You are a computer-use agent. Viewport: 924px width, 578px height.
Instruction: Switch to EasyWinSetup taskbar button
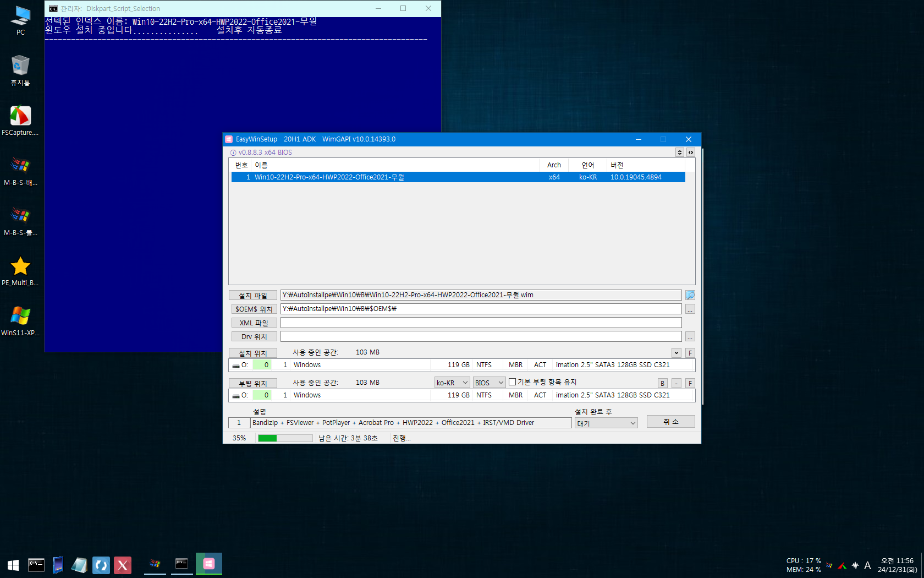pyautogui.click(x=209, y=564)
